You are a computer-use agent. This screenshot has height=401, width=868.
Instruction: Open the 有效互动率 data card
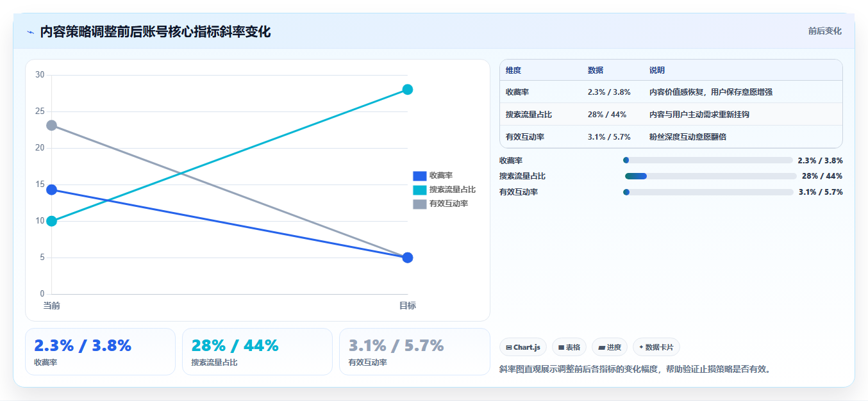coord(414,352)
